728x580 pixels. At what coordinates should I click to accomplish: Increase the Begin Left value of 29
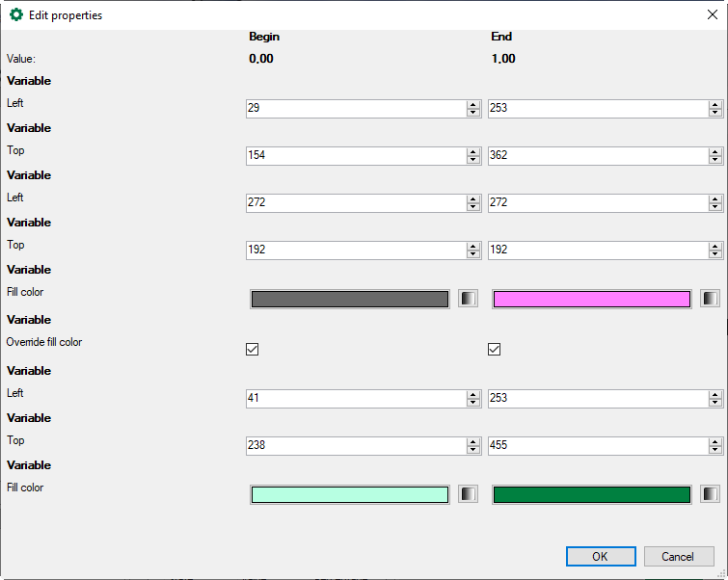tap(473, 104)
